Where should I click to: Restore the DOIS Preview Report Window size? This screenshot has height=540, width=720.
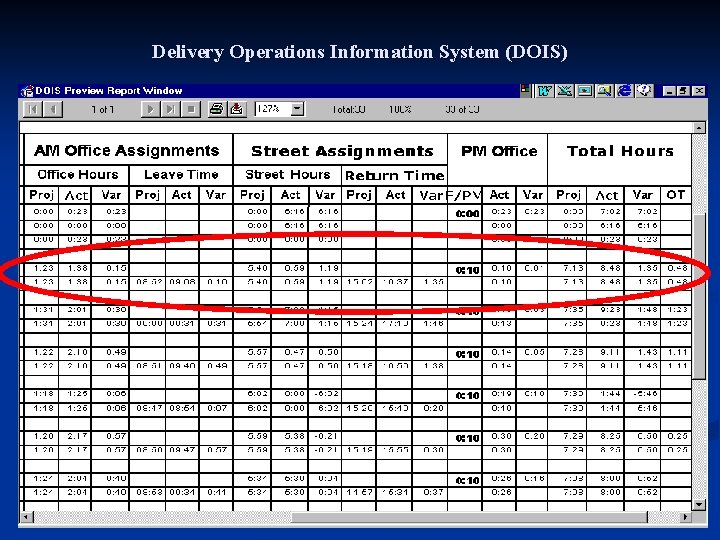(684, 91)
